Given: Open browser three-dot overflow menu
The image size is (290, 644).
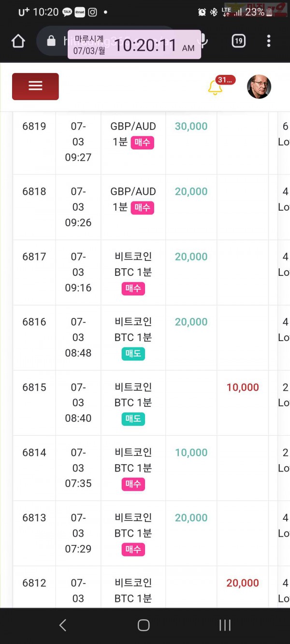Looking at the screenshot, I should (269, 41).
